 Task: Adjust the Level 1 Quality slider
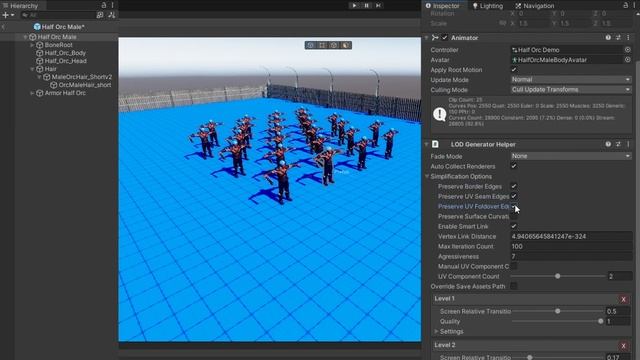pos(558,321)
